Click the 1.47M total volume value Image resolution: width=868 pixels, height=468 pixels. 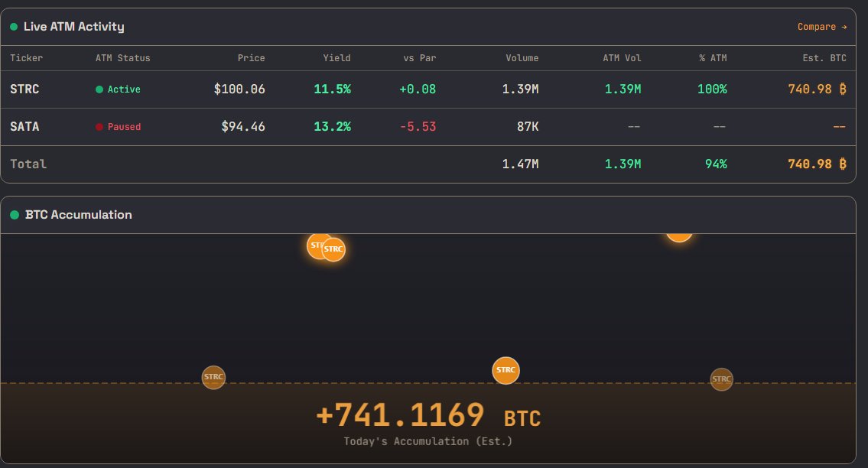[520, 164]
